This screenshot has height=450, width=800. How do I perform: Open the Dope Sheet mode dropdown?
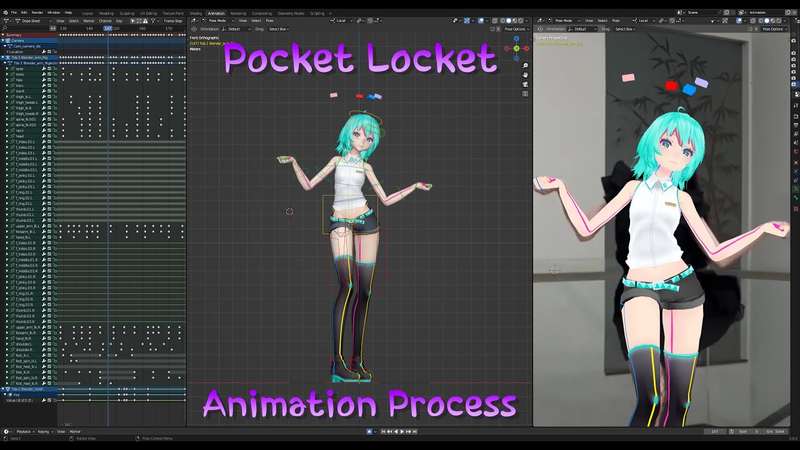point(33,21)
